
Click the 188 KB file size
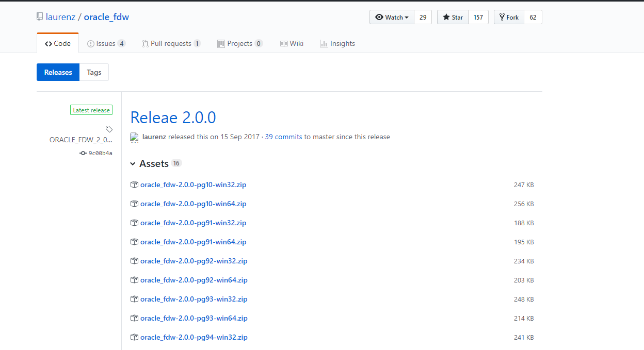pyautogui.click(x=524, y=223)
